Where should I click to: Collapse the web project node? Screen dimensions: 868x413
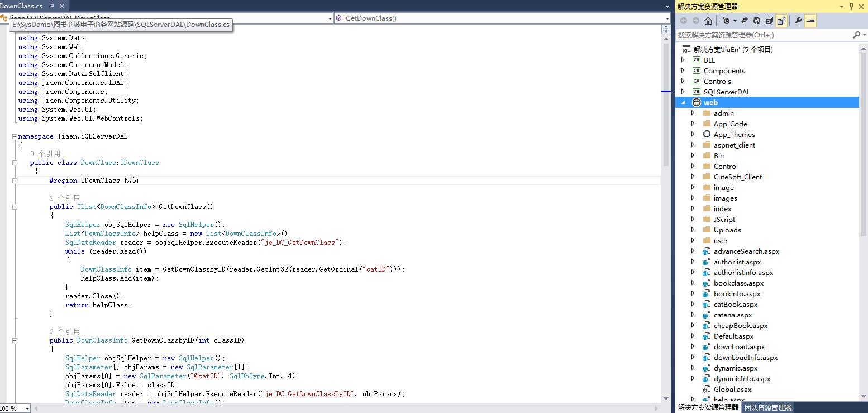tap(683, 102)
